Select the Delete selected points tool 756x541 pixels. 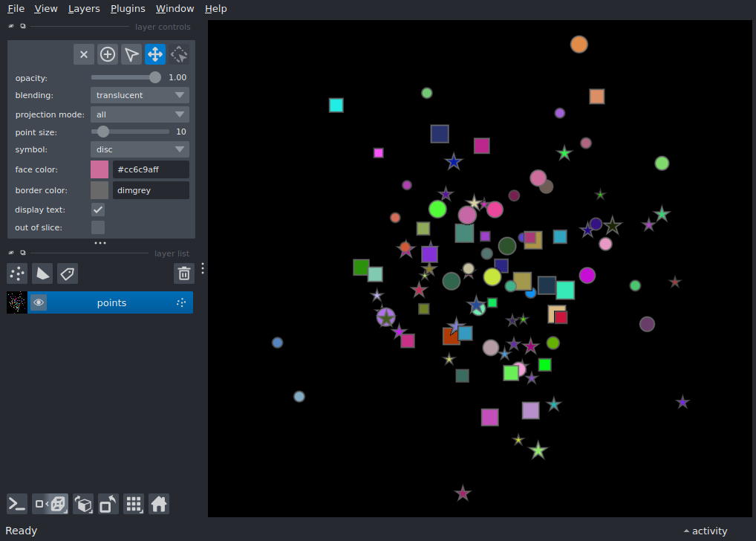coord(84,54)
